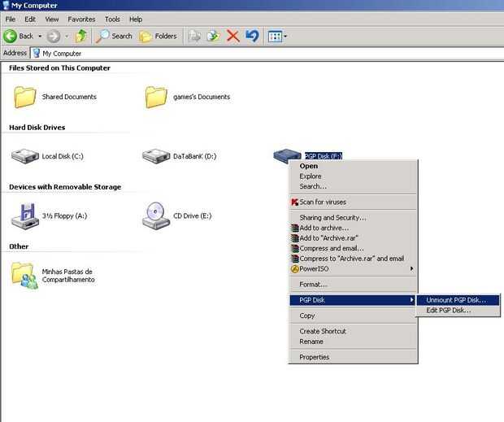Select Minhas Pastas de Compartilhamento icon

pos(24,276)
